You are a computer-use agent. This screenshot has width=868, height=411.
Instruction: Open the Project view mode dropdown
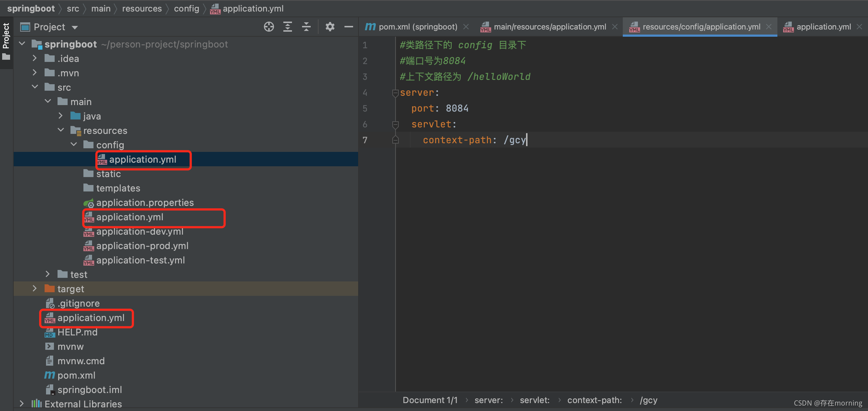[x=75, y=27]
